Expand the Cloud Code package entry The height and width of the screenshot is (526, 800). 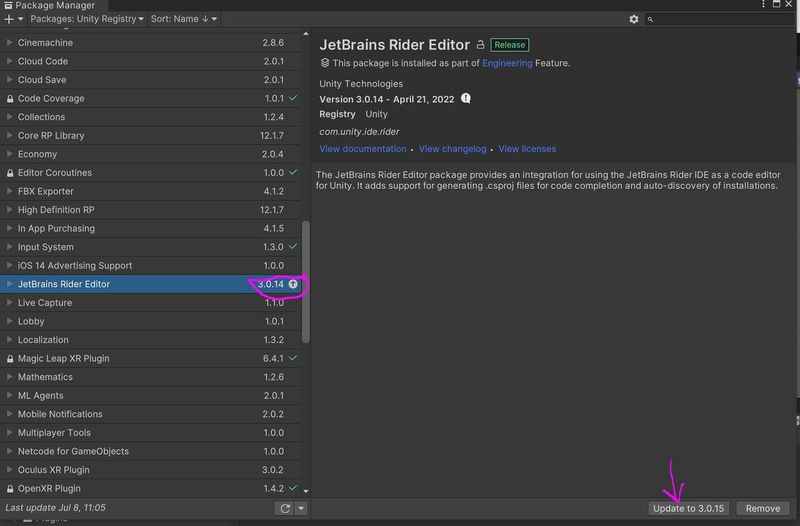9,61
